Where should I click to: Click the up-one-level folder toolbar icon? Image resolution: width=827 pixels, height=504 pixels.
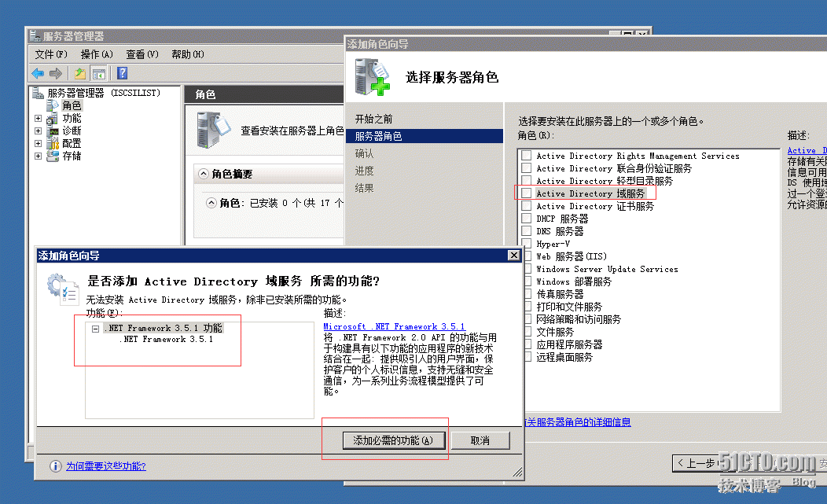coord(79,73)
